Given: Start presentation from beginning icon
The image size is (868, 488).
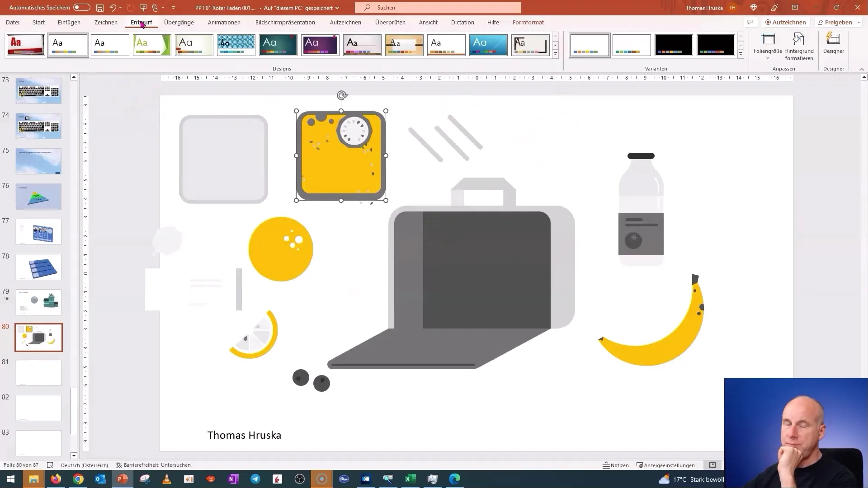Looking at the screenshot, I should tap(143, 8).
